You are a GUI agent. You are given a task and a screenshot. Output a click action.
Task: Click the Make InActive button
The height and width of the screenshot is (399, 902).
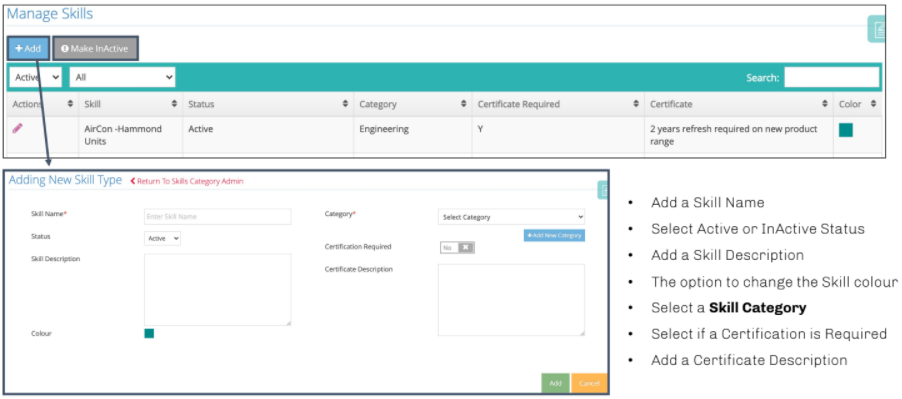(x=95, y=49)
